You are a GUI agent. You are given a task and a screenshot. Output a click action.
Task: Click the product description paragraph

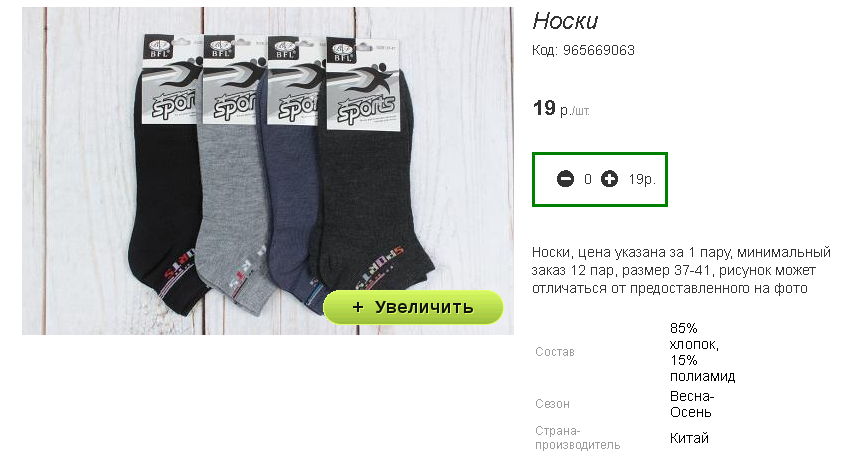(681, 270)
